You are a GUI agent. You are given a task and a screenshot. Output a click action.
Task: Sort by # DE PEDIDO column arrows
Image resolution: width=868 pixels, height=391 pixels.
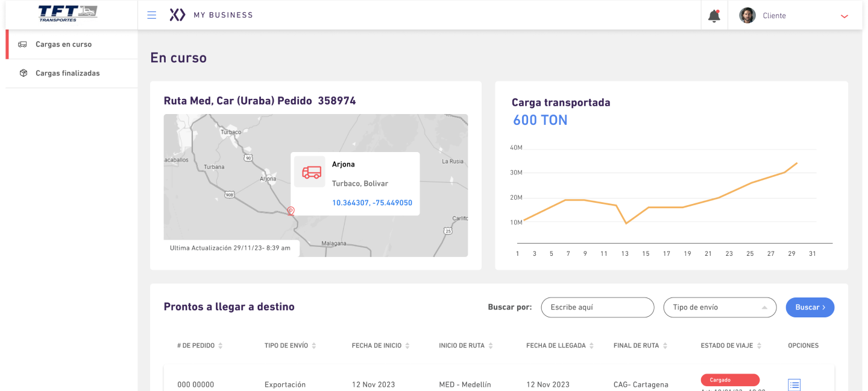(221, 346)
